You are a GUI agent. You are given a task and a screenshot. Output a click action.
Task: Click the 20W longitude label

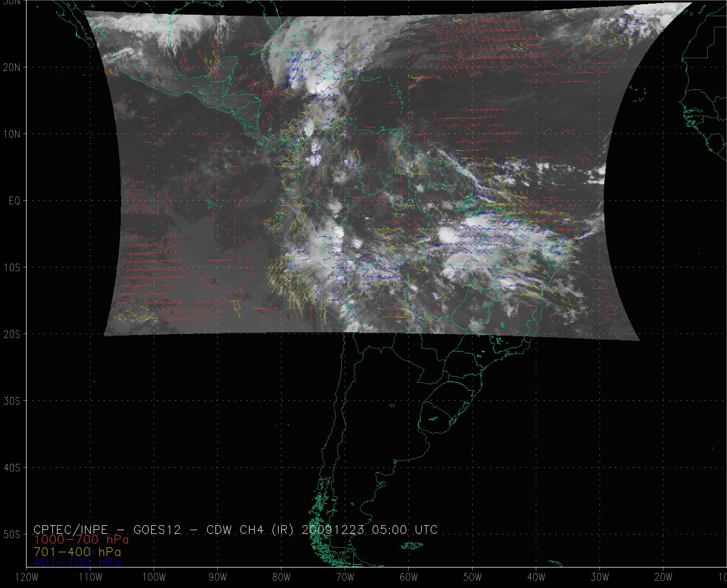pyautogui.click(x=663, y=577)
